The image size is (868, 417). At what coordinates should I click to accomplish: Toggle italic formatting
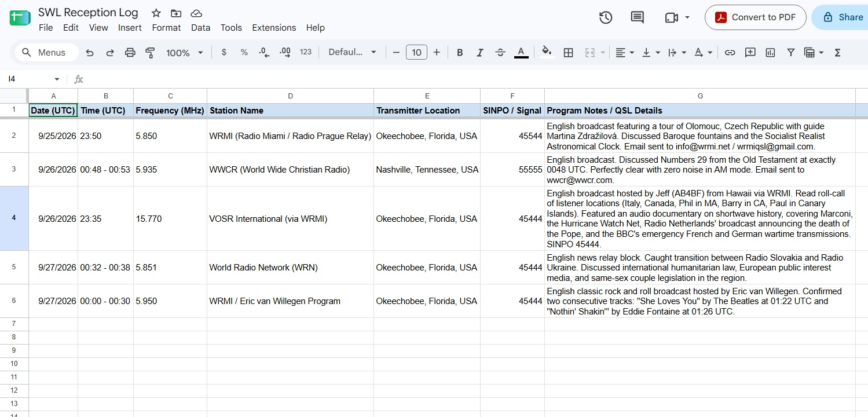480,53
